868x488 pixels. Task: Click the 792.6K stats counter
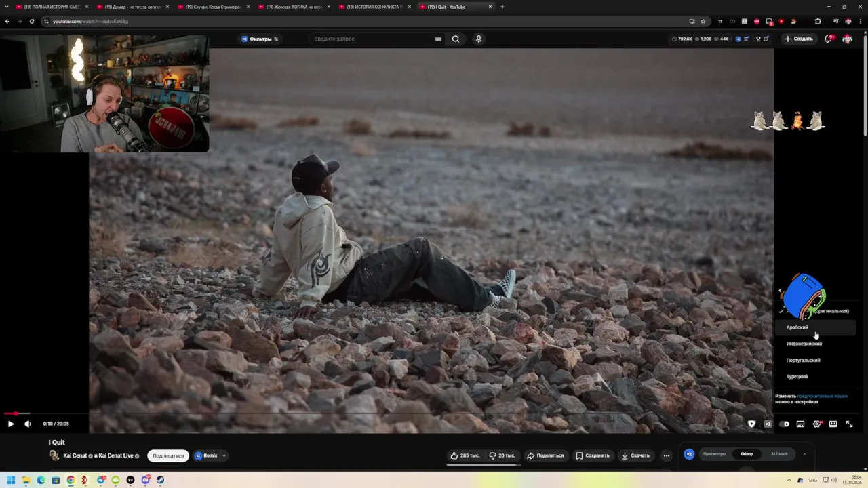coord(682,39)
